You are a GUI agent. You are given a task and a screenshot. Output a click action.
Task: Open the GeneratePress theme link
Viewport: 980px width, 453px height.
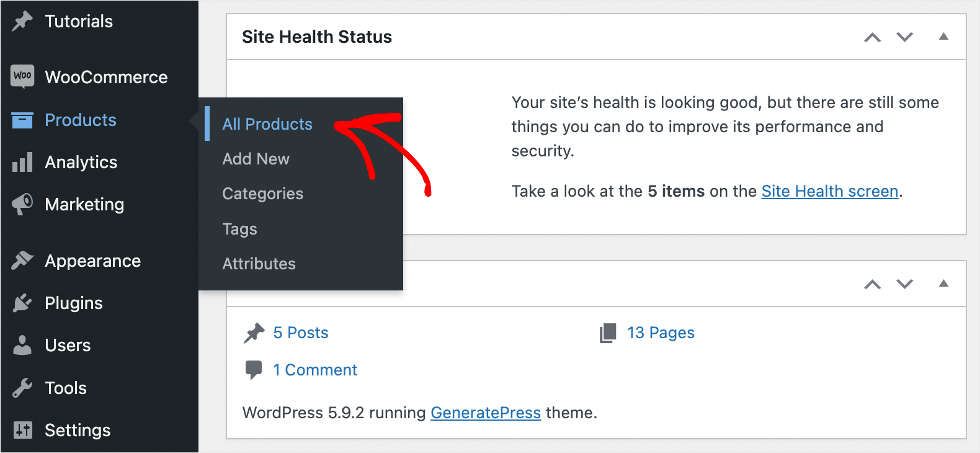coord(486,413)
